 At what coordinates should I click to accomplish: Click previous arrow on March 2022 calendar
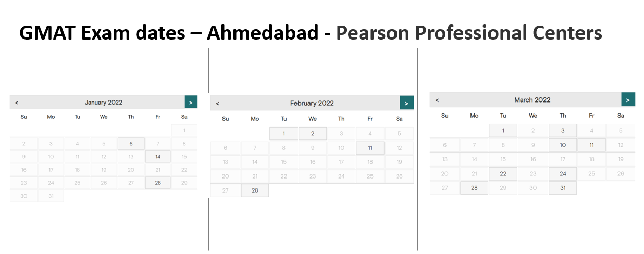click(437, 99)
